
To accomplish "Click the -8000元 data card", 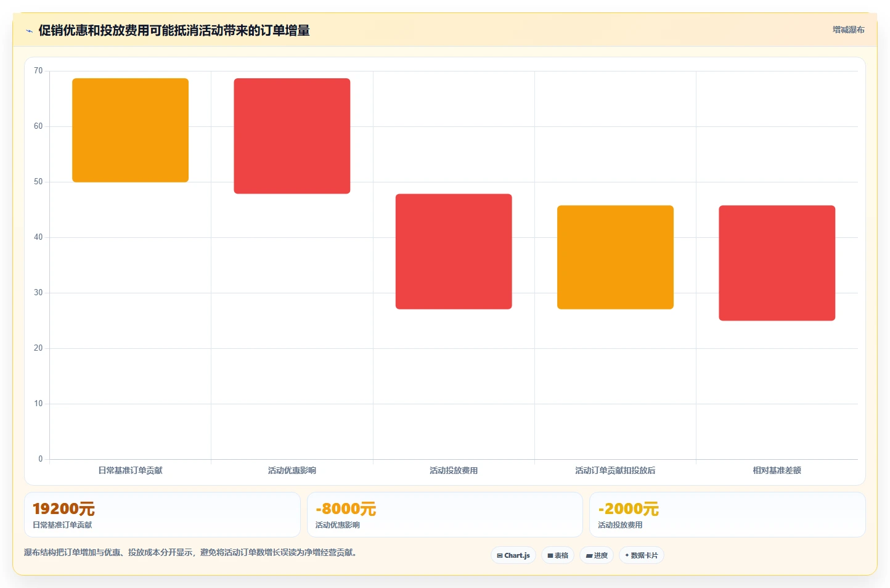I will (445, 515).
